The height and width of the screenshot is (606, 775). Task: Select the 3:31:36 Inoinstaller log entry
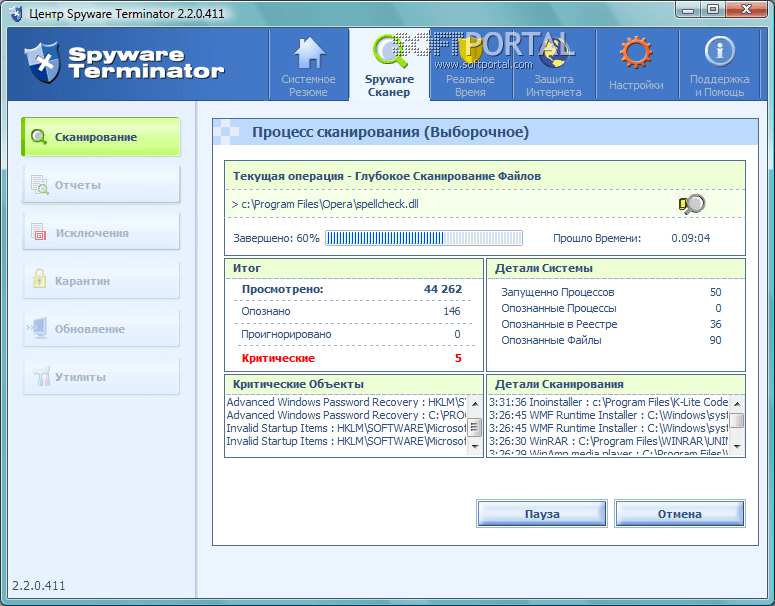coord(608,402)
